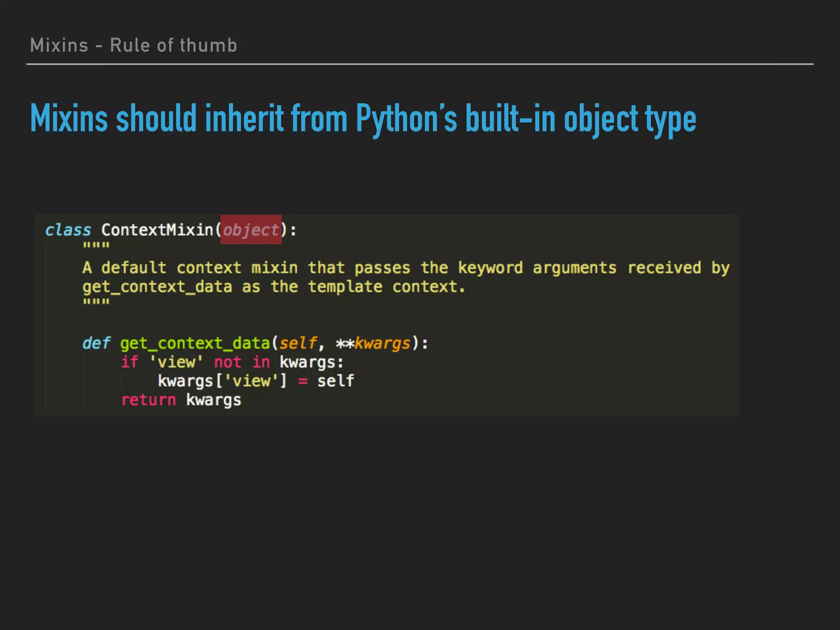This screenshot has height=630, width=840.
Task: Click the docstring line 'A default context mixin...'
Action: pos(406,268)
